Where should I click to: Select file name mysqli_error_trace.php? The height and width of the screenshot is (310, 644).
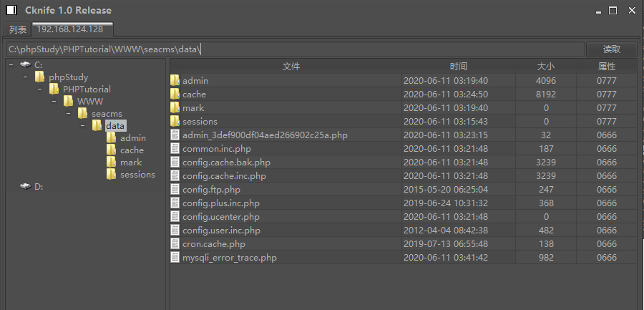(230, 257)
